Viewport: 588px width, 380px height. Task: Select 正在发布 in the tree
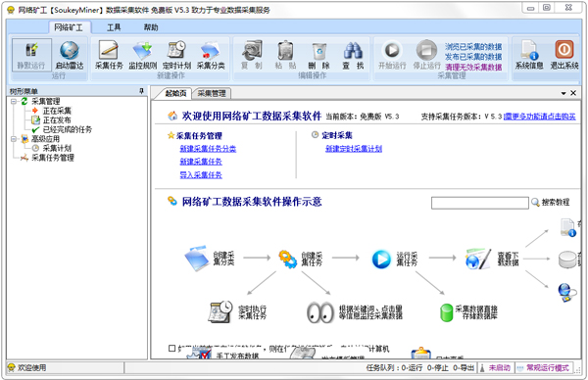[57, 120]
